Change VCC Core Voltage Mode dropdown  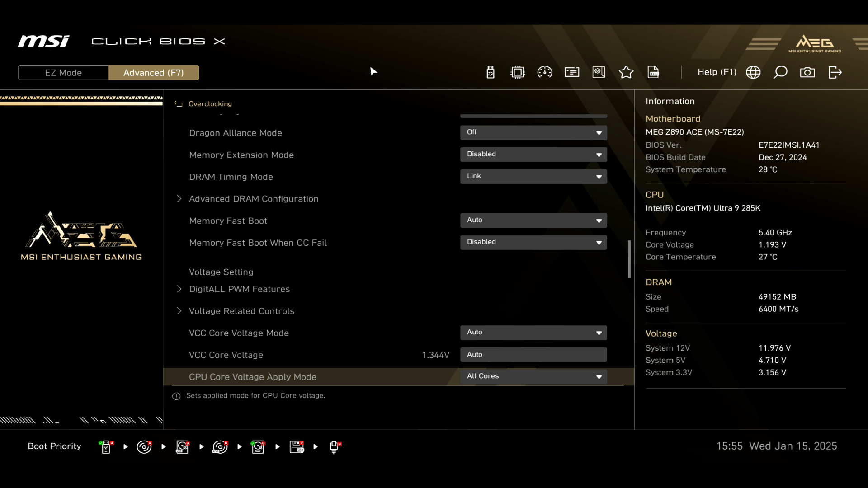coord(533,332)
